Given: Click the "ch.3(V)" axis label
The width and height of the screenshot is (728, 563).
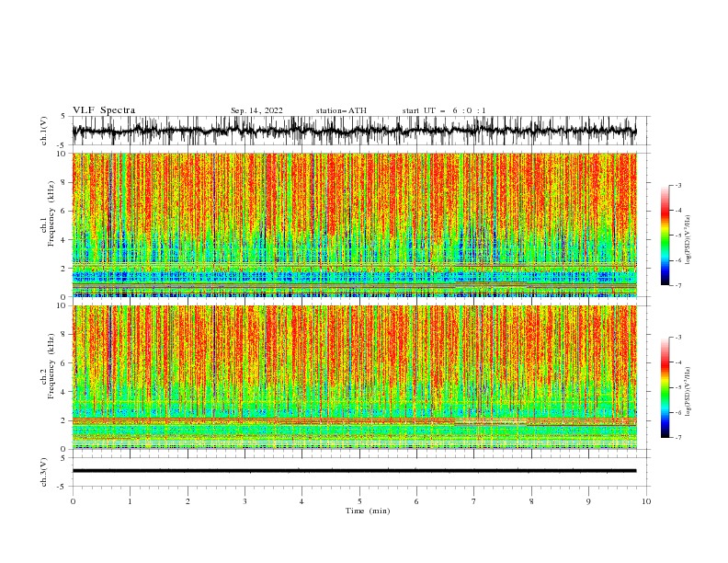Looking at the screenshot, I should pos(44,472).
